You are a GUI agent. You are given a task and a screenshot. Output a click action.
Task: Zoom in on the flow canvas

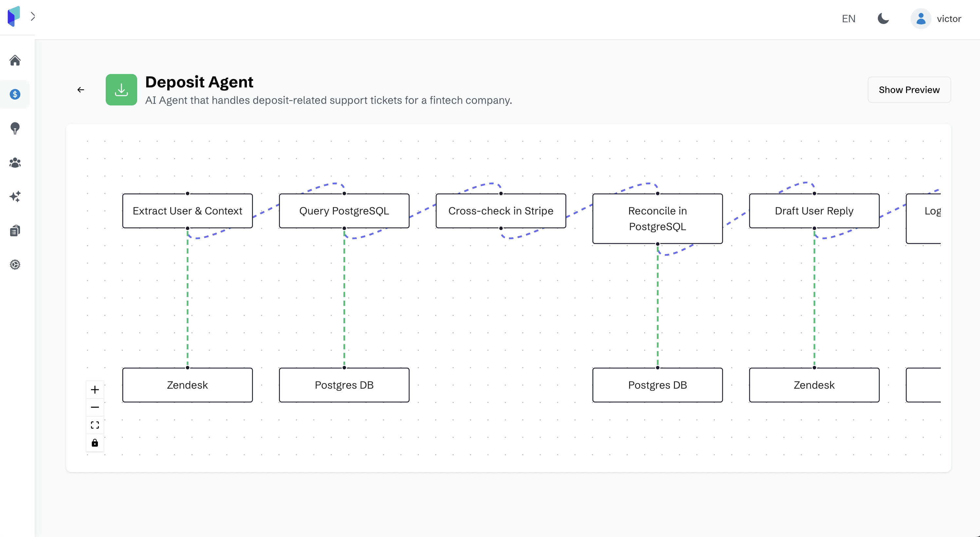click(95, 389)
